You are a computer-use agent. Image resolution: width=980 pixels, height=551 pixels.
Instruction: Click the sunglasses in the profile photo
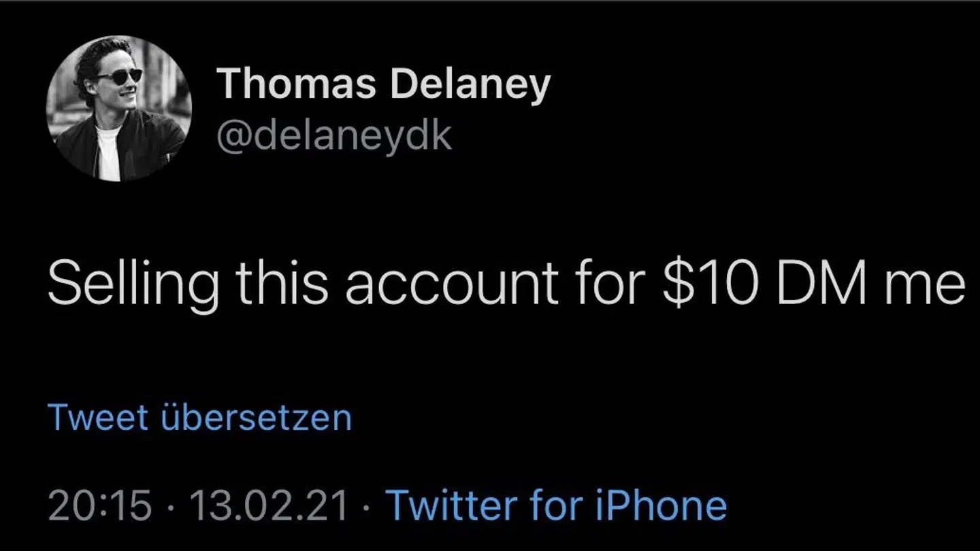119,76
